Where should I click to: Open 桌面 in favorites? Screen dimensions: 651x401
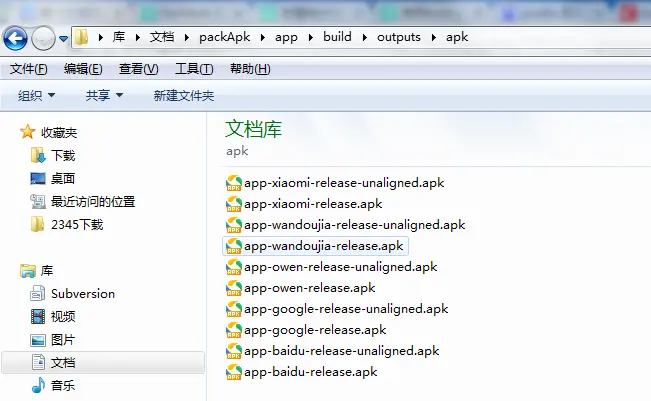click(x=63, y=178)
